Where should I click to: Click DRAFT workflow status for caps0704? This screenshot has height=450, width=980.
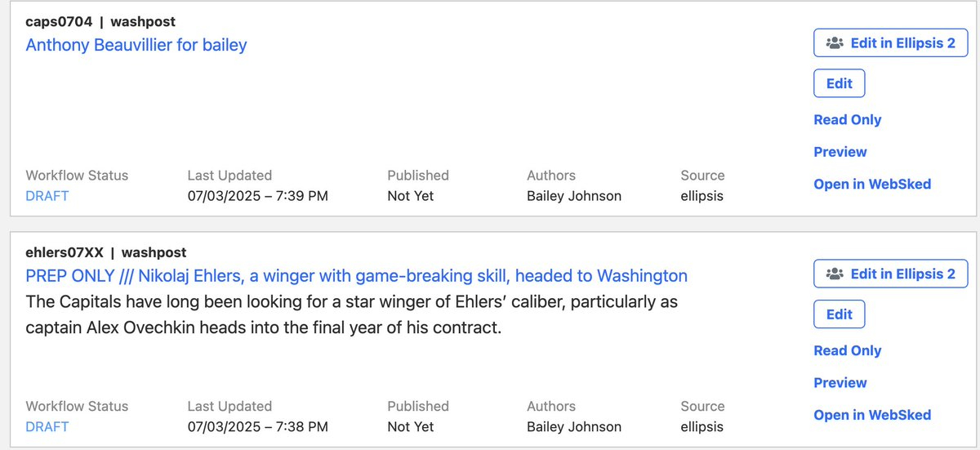[x=47, y=196]
